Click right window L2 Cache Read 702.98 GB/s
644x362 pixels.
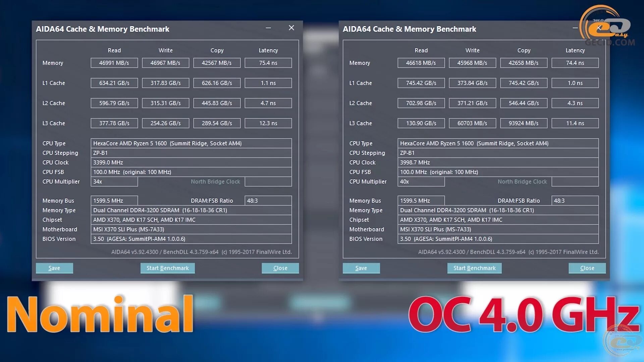pyautogui.click(x=421, y=103)
